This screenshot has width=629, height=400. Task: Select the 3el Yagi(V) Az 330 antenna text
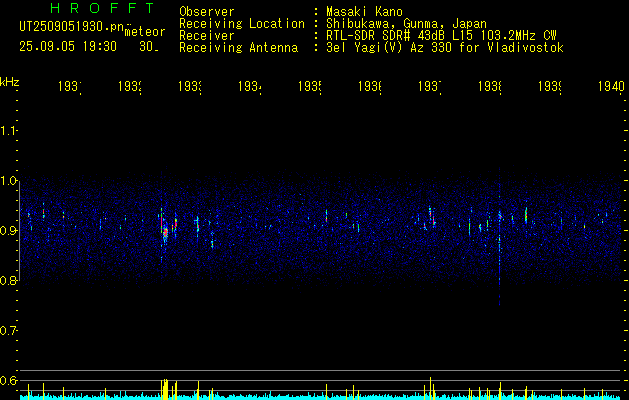point(445,48)
